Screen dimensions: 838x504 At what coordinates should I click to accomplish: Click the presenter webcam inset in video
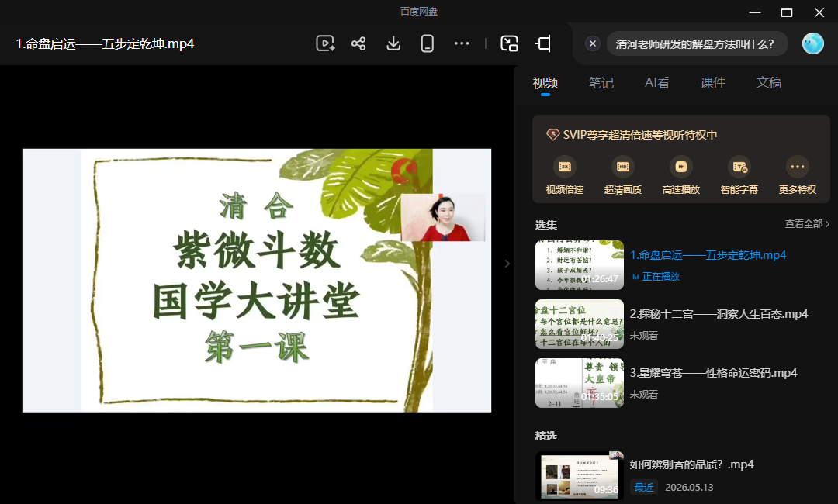[x=443, y=217]
